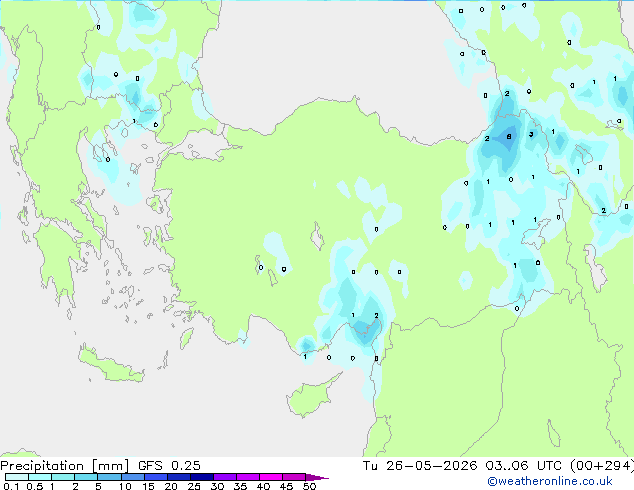Click the 45–50 mm legend swatch
Image resolution: width=634 pixels, height=490 pixels.
click(294, 477)
